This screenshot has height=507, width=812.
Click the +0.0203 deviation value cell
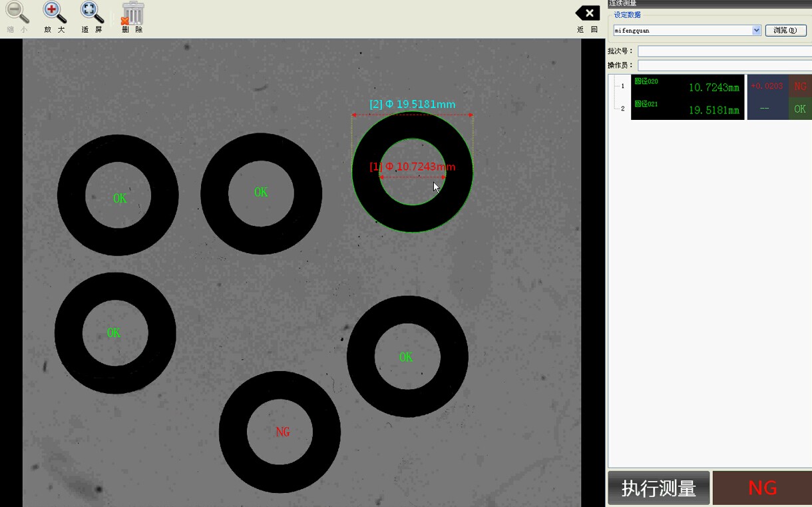pyautogui.click(x=767, y=87)
